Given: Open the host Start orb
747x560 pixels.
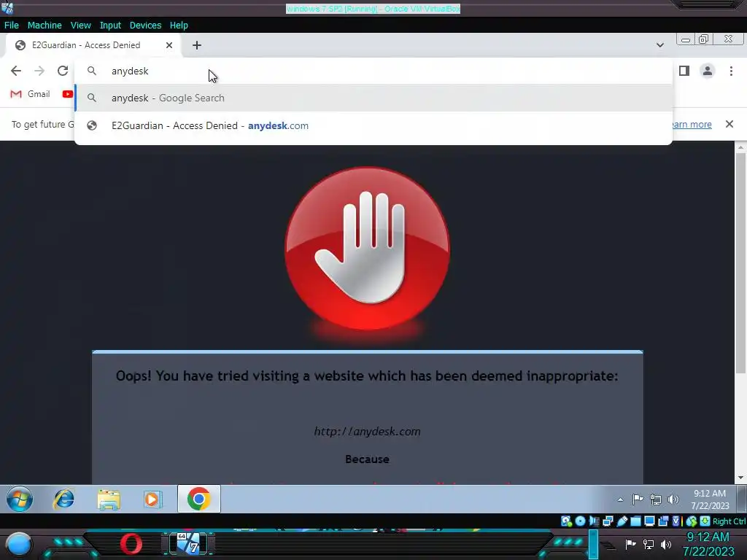Looking at the screenshot, I should [x=19, y=544].
